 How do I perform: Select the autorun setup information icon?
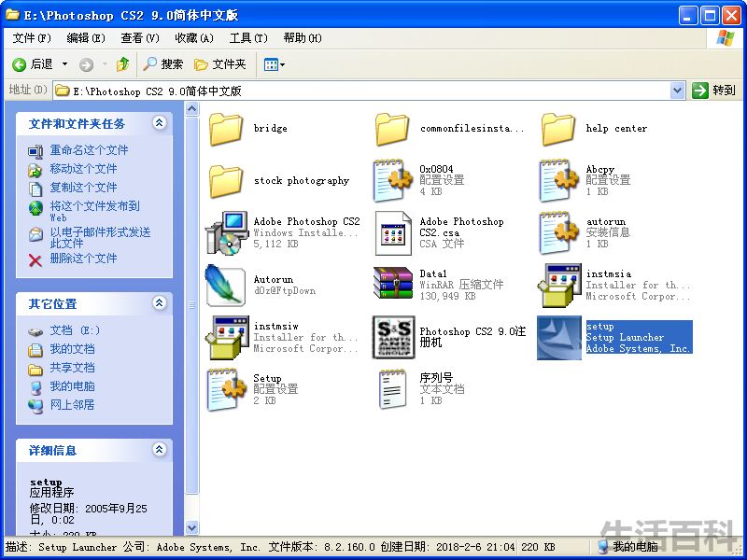pyautogui.click(x=558, y=232)
